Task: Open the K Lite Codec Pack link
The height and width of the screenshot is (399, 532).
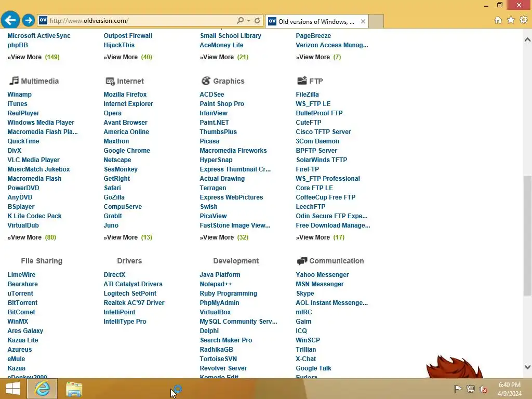Action: pos(34,216)
